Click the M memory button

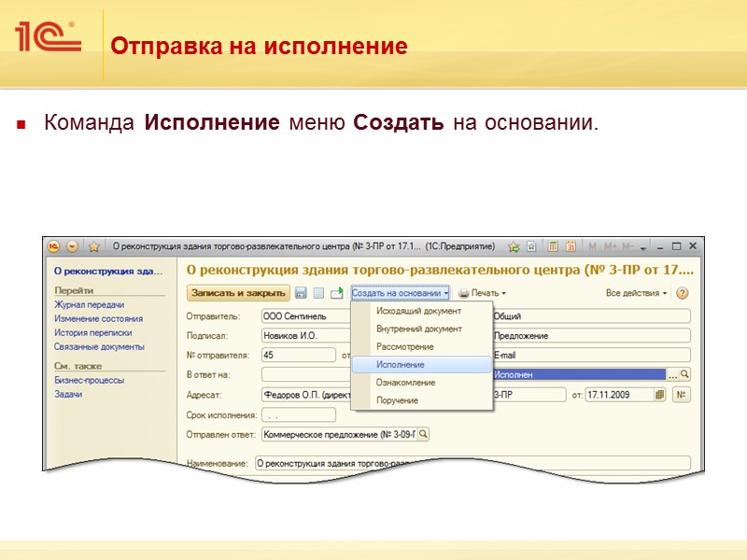(x=592, y=246)
